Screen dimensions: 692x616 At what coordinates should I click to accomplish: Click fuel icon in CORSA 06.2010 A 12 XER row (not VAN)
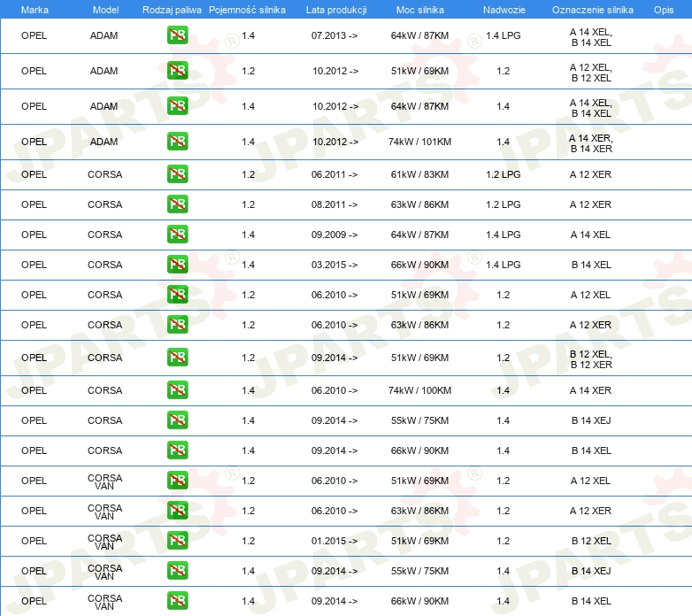(177, 324)
